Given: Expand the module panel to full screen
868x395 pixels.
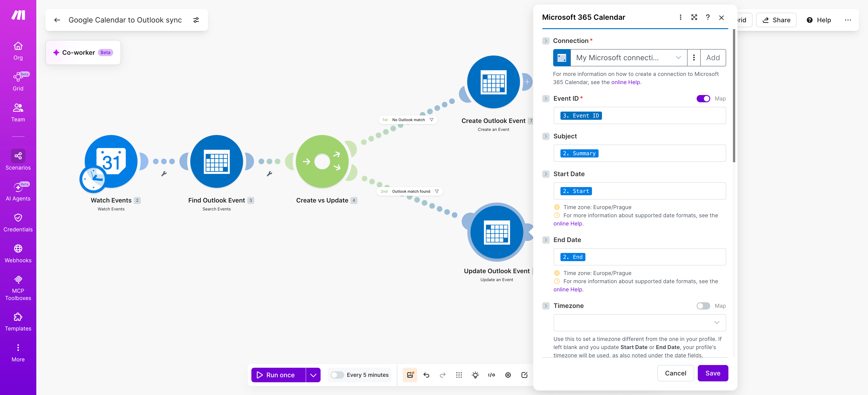Looking at the screenshot, I should [694, 17].
